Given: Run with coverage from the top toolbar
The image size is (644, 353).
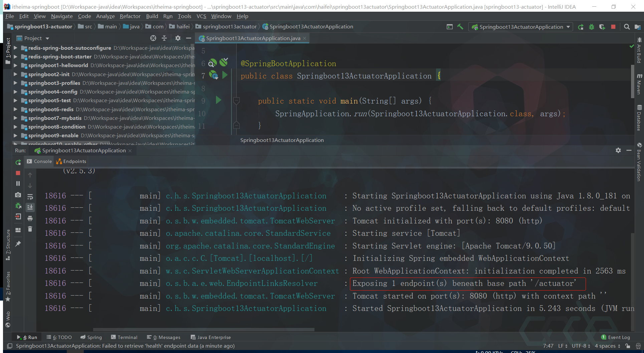Looking at the screenshot, I should (602, 27).
